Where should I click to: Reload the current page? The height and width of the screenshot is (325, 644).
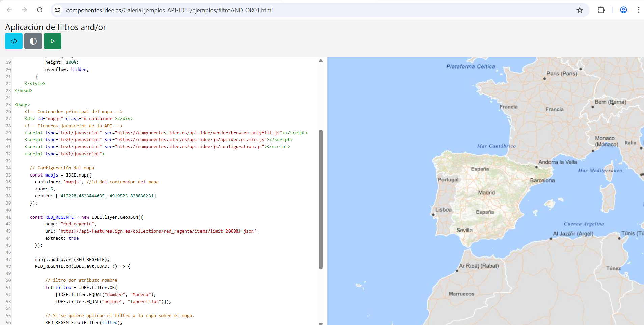pyautogui.click(x=39, y=10)
